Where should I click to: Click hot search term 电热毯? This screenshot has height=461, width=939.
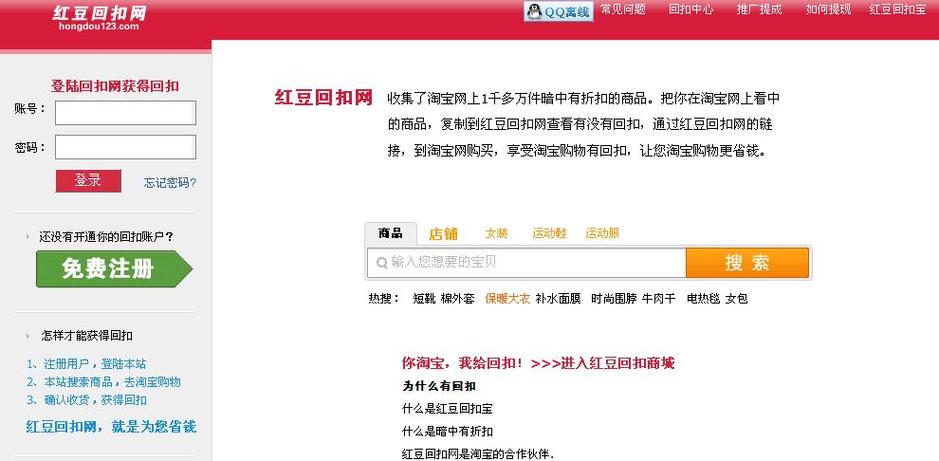click(x=703, y=299)
